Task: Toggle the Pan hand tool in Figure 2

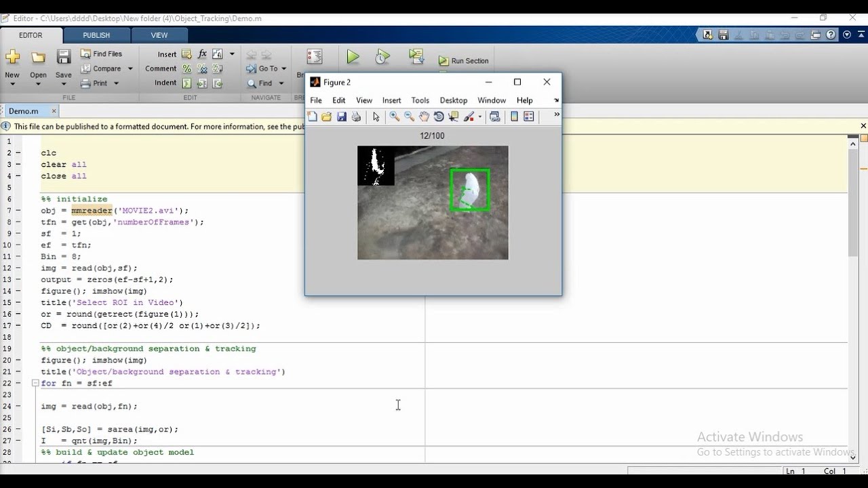Action: tap(424, 117)
